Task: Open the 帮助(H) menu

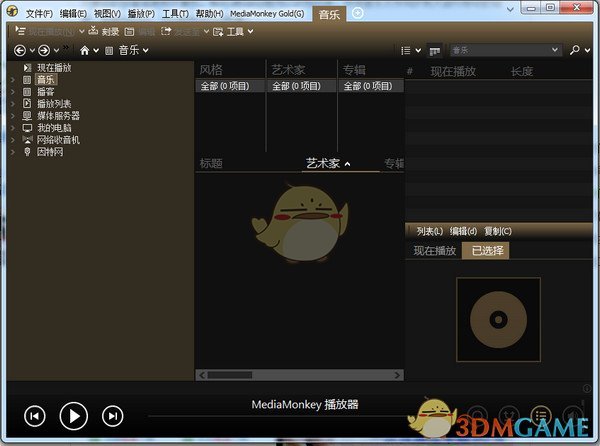Action: pos(209,14)
